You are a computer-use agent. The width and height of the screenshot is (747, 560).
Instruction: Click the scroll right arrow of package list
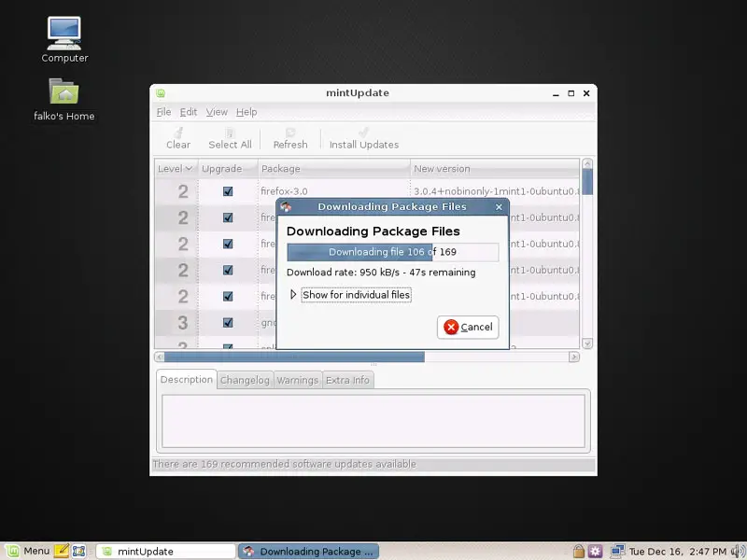point(574,357)
